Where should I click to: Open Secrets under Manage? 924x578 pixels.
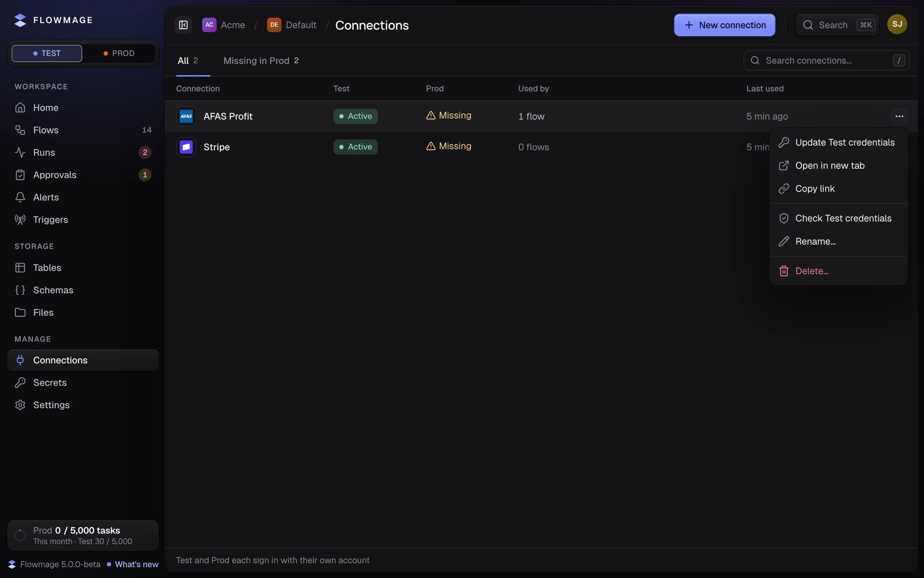click(x=83, y=383)
